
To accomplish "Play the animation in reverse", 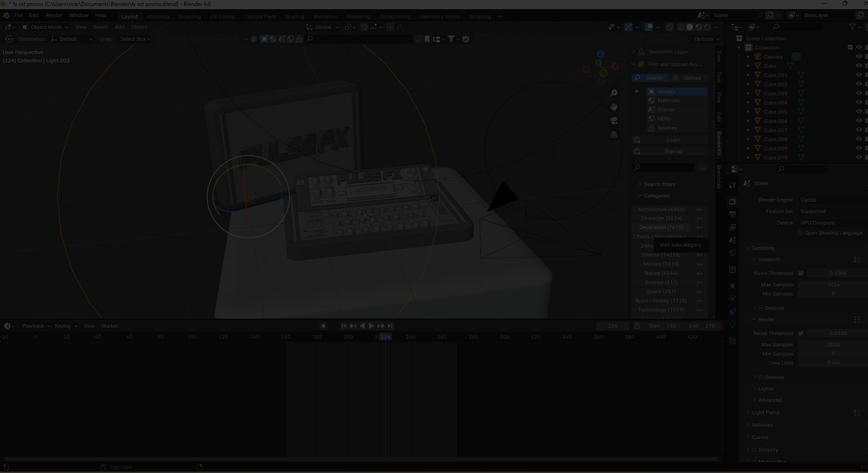I will click(362, 326).
